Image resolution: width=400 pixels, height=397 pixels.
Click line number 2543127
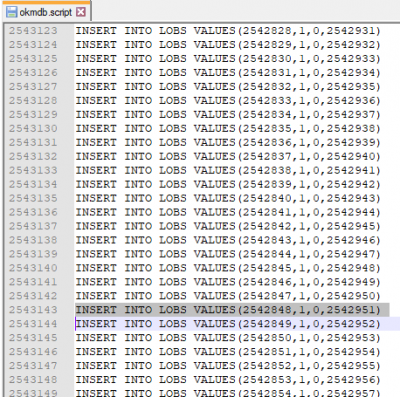click(x=33, y=87)
